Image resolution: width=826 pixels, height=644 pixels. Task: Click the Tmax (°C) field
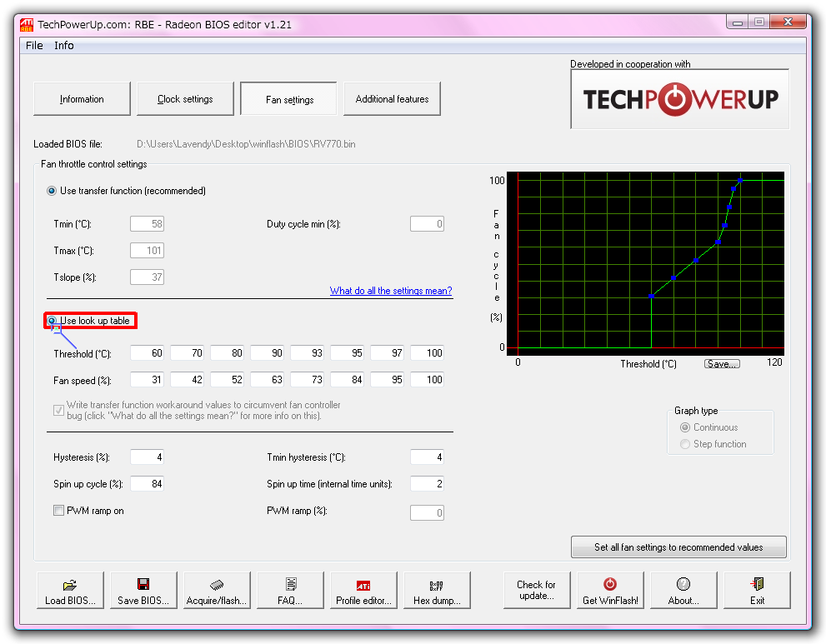pyautogui.click(x=147, y=251)
